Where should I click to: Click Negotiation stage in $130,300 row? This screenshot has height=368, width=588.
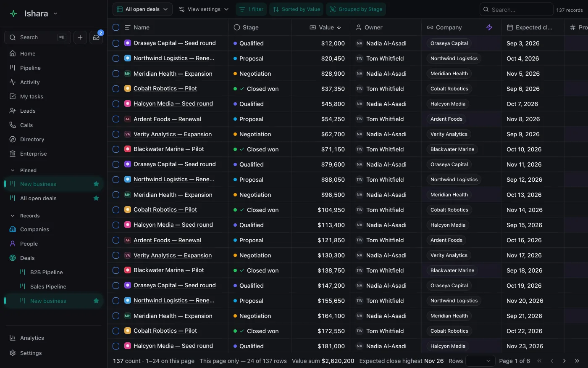(x=255, y=255)
